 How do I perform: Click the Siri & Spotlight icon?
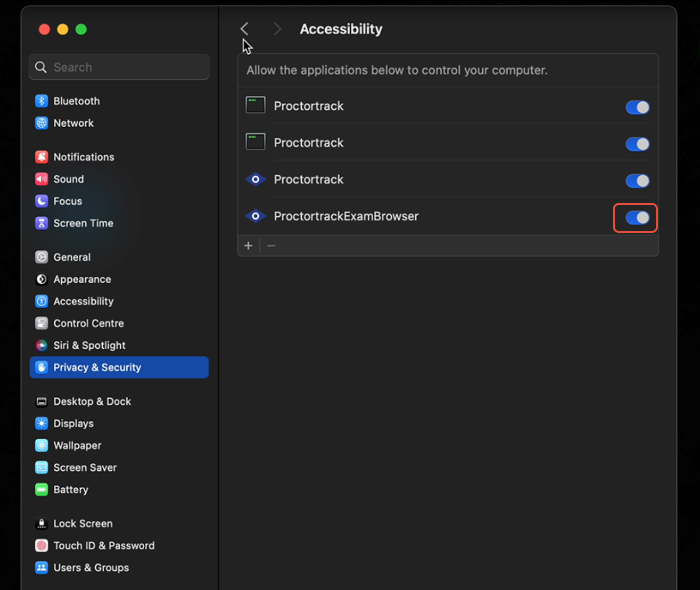pos(42,345)
